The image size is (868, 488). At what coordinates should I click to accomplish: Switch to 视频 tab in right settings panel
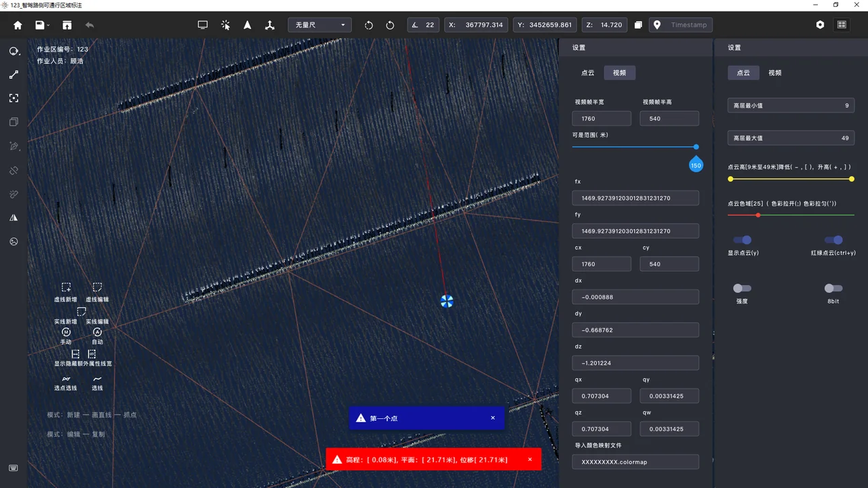(775, 73)
